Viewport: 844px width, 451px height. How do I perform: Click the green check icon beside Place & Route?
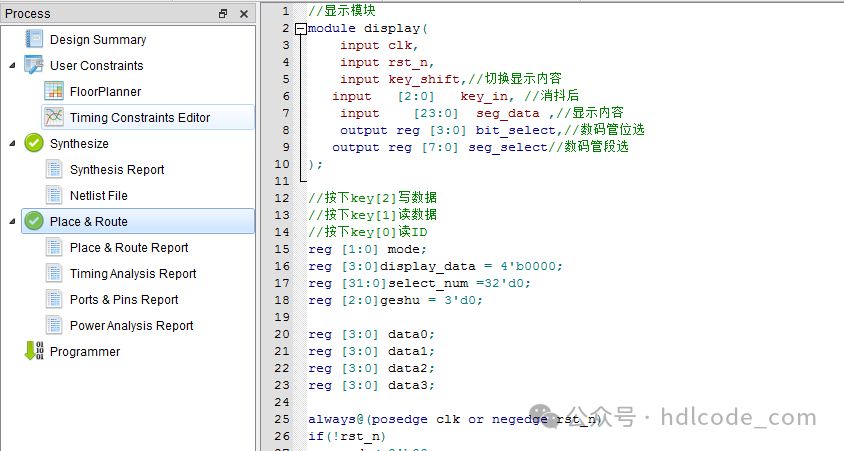34,221
